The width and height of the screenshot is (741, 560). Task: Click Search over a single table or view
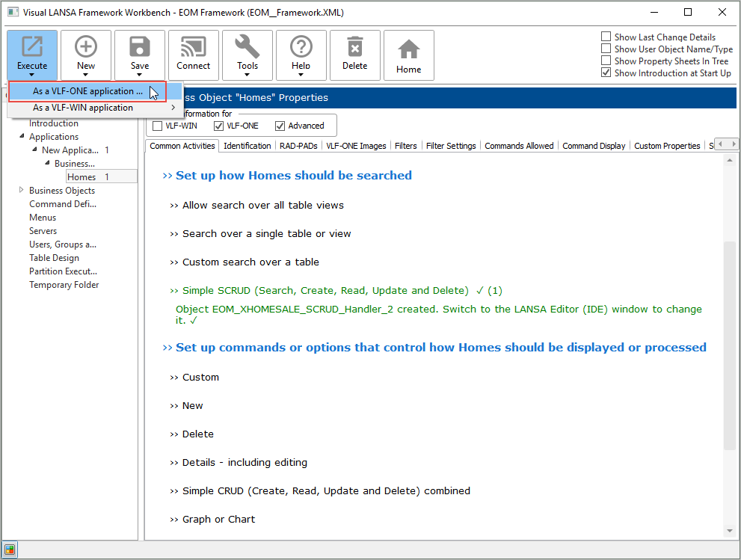266,234
